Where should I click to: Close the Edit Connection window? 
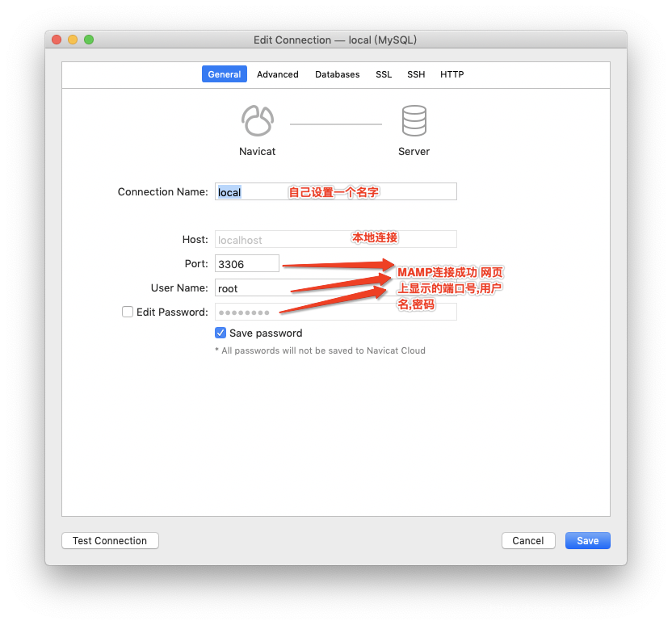coord(57,40)
